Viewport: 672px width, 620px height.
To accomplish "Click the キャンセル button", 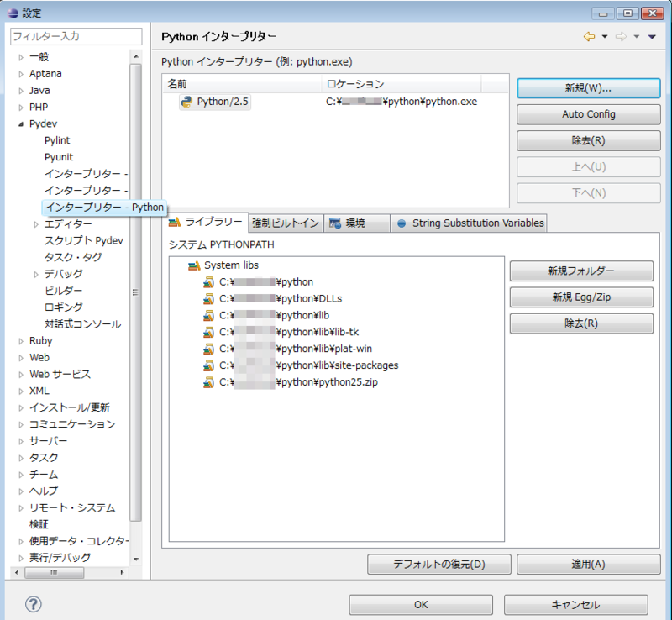I will tap(575, 605).
